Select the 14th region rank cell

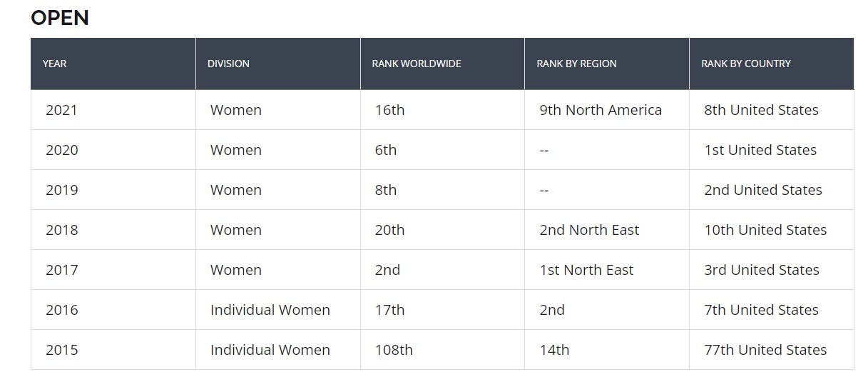pos(554,350)
